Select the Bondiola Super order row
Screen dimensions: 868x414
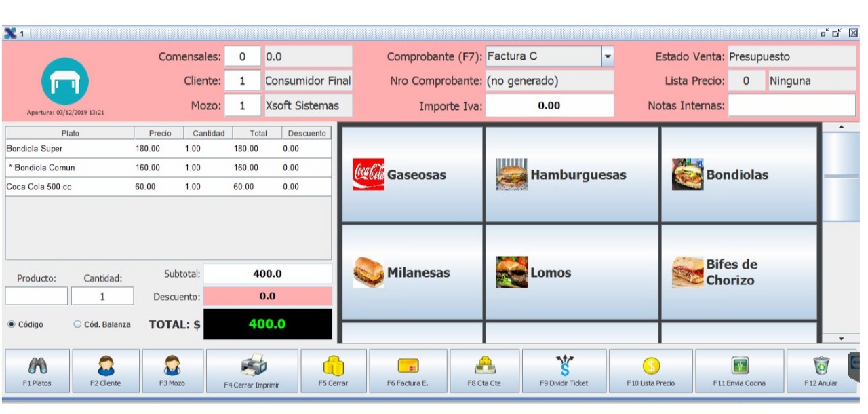[168, 149]
